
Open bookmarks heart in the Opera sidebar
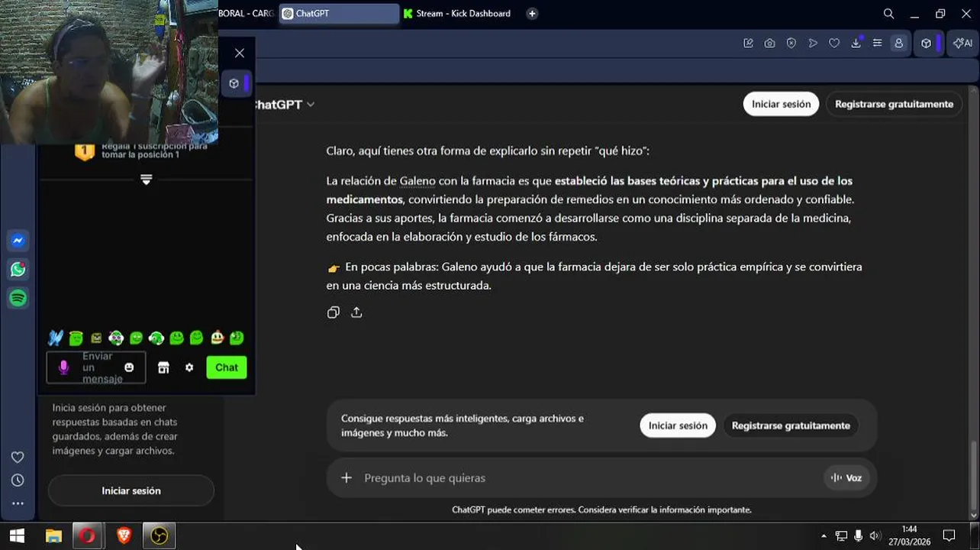click(18, 457)
